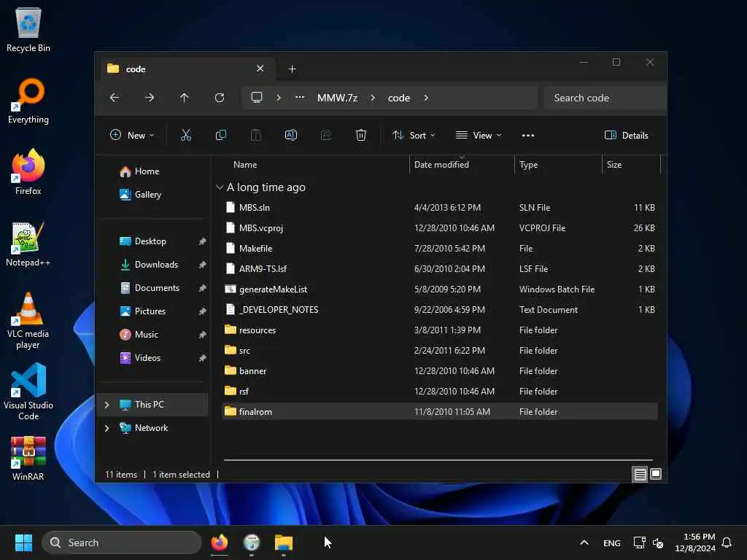
Task: Click the Search code input field
Action: coord(605,98)
